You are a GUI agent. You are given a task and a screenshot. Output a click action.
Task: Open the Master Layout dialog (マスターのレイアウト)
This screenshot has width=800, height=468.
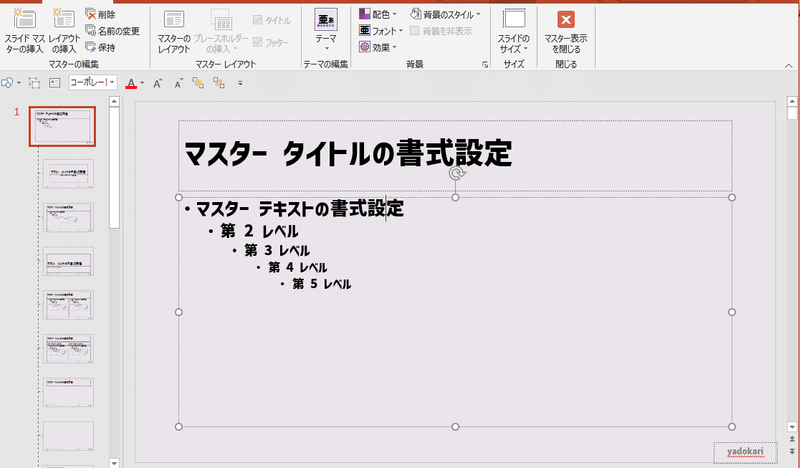[x=173, y=32]
